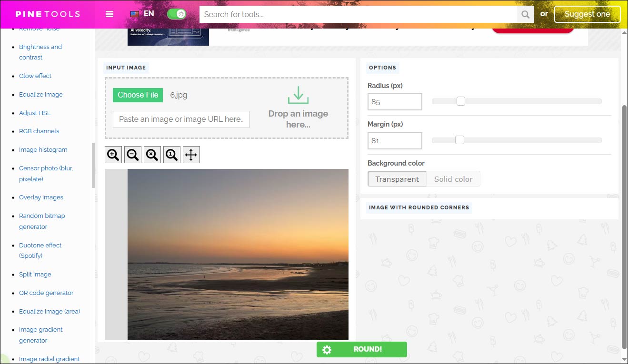Keep Transparent background selected

[x=397, y=178]
